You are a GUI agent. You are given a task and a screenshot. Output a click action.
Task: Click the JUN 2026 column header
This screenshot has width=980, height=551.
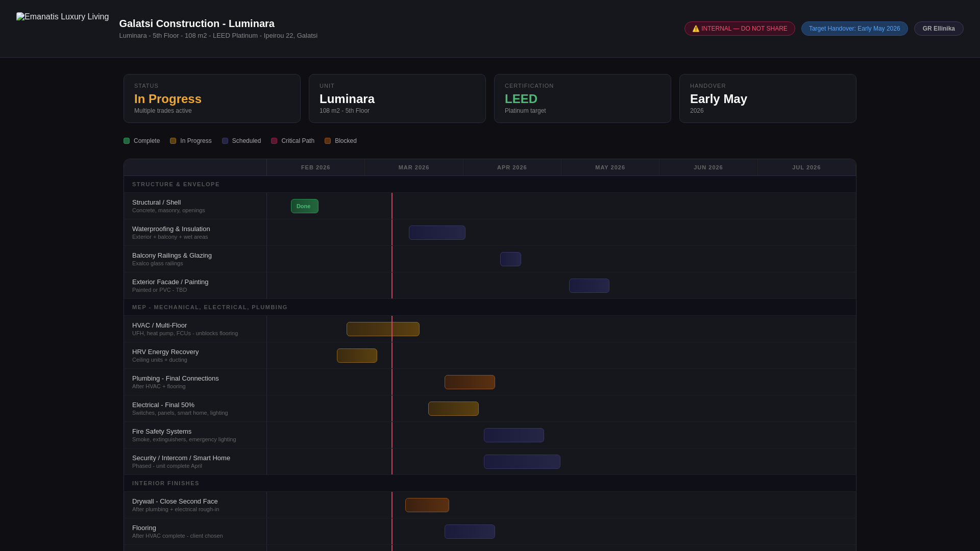(x=708, y=167)
